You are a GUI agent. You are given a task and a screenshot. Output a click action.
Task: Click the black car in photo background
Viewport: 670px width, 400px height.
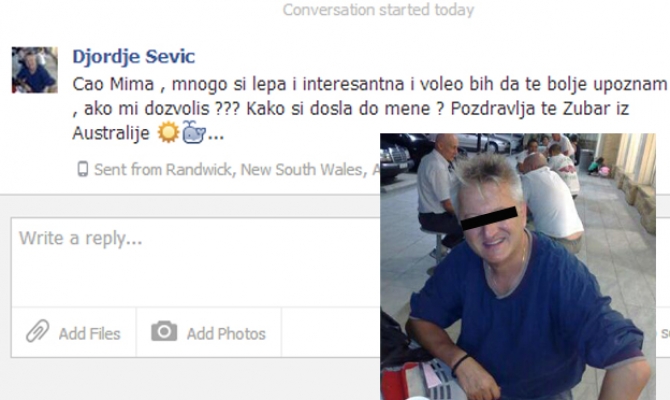396,158
